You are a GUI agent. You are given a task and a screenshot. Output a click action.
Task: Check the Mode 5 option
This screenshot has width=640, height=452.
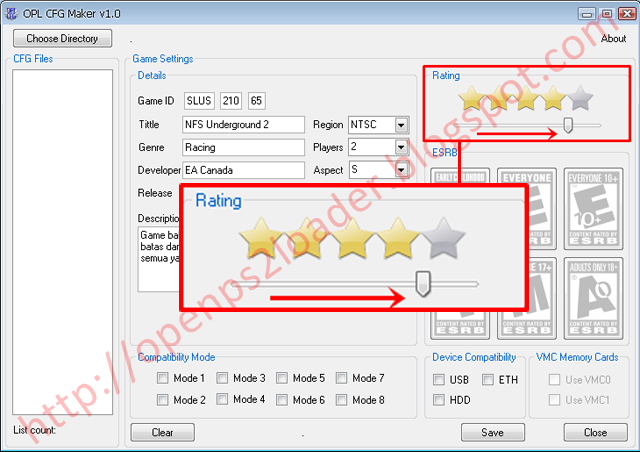pos(282,378)
